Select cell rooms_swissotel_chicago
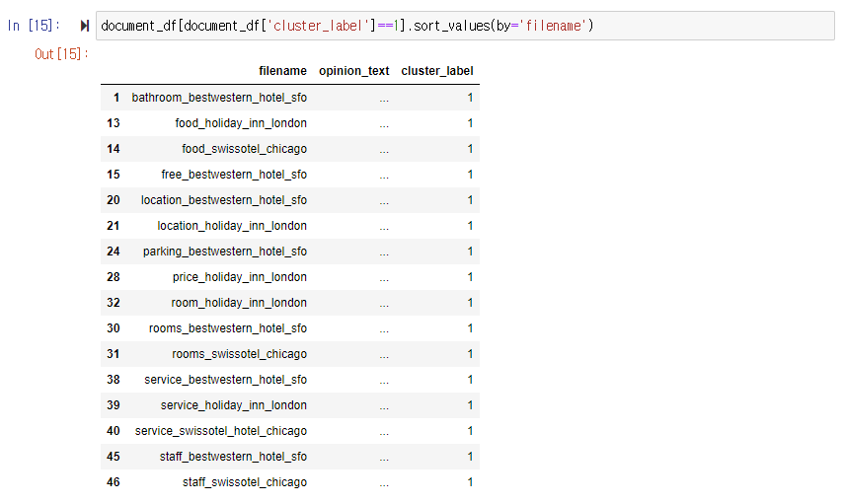Image resolution: width=844 pixels, height=504 pixels. pyautogui.click(x=240, y=354)
